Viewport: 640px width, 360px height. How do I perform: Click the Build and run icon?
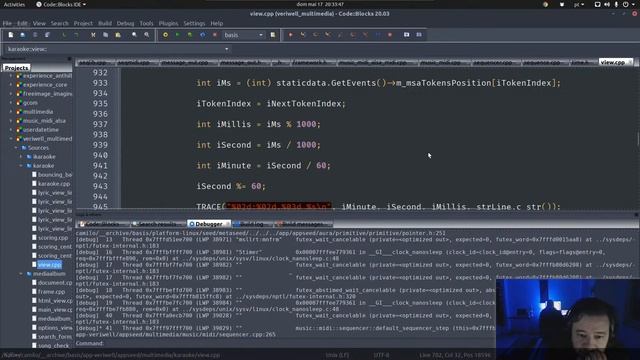pyautogui.click(x=190, y=35)
